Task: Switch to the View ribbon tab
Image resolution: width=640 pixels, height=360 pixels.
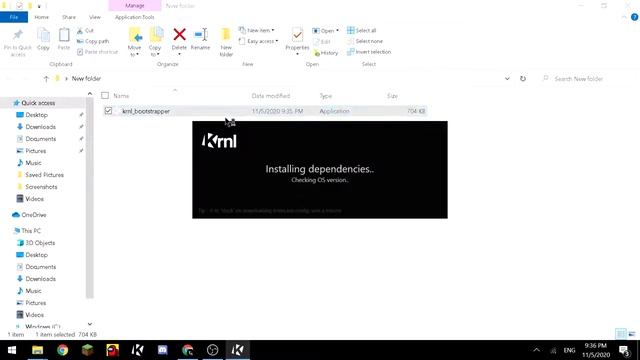Action: (x=95, y=17)
